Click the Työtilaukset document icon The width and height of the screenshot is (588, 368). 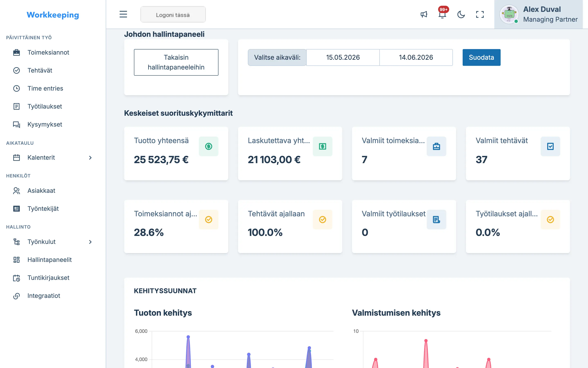coord(17,106)
